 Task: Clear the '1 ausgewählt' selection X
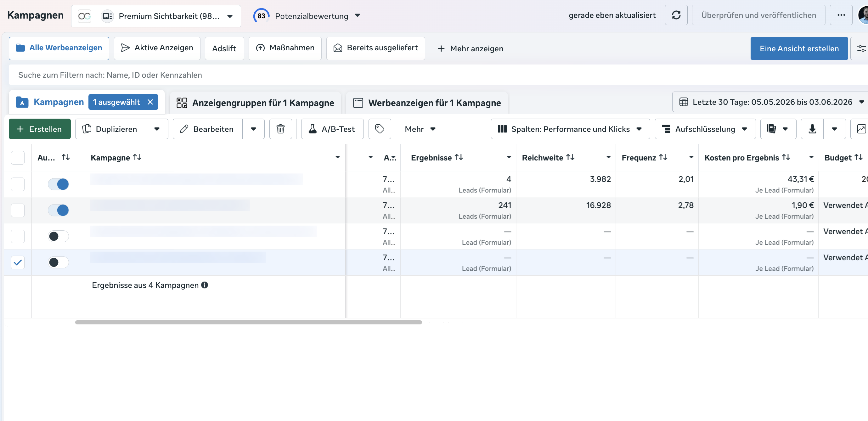pos(150,102)
